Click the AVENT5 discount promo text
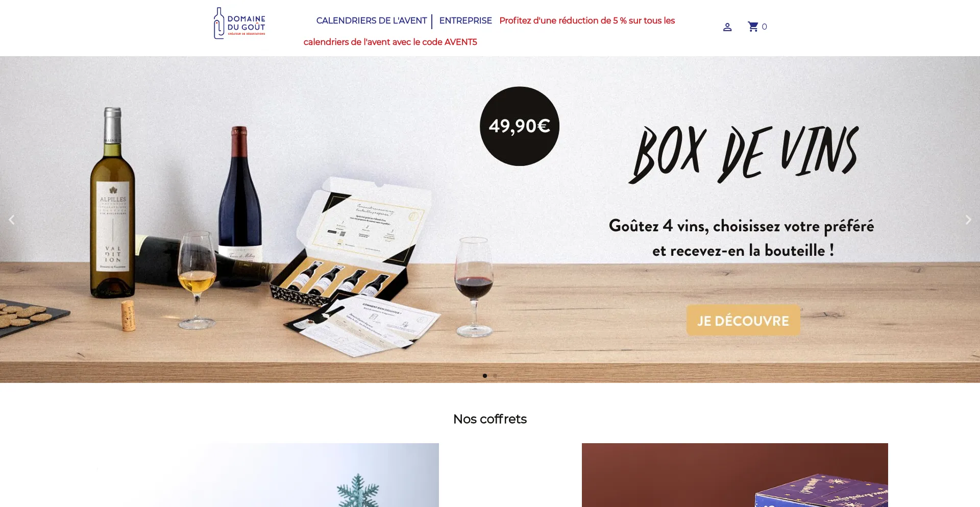The width and height of the screenshot is (980, 507). pos(489,31)
